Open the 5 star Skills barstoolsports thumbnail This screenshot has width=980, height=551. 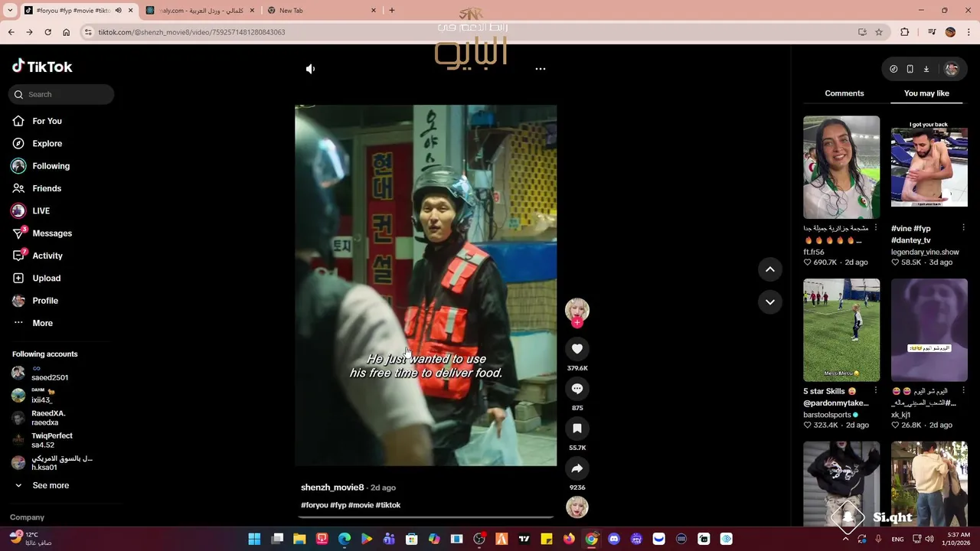tap(841, 330)
